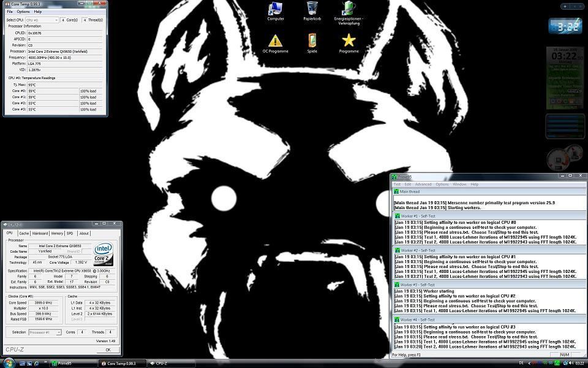The image size is (588, 368).
Task: Select the Memory tab in CPU-Z
Action: (57, 233)
